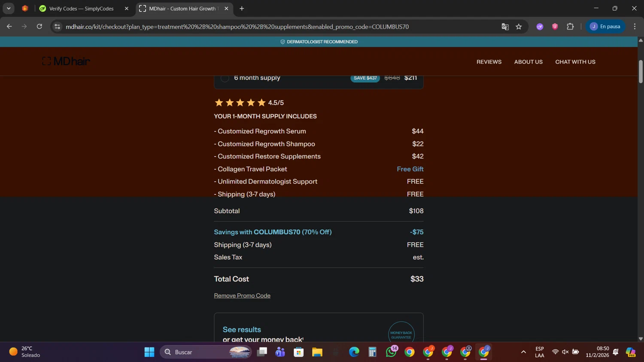This screenshot has width=644, height=362.
Task: Open Microsoft Store from the taskbar
Action: click(299, 352)
